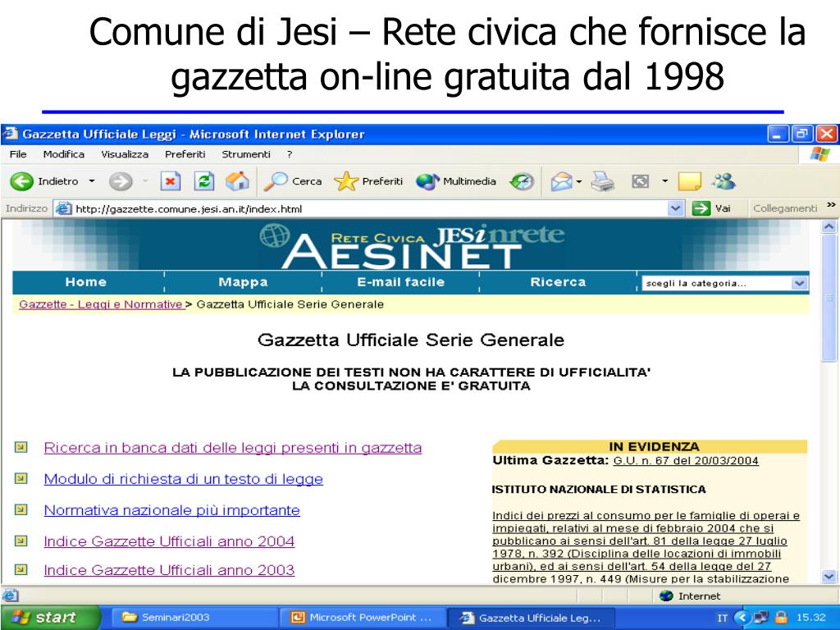The width and height of the screenshot is (840, 630).
Task: Click the Edit page toolbar icon
Action: tap(641, 181)
